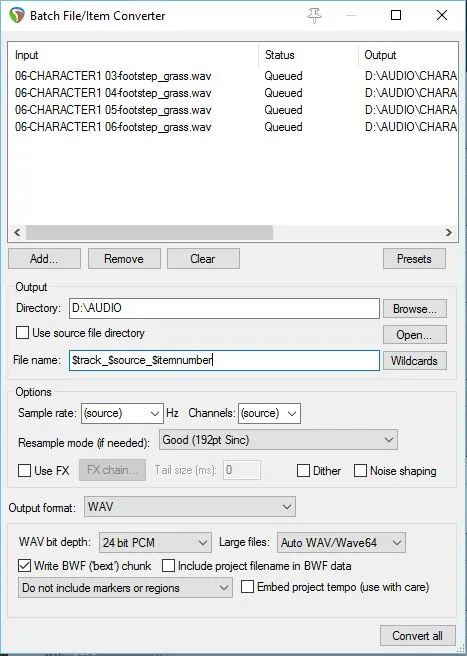
Task: Open the Wildcards menu button
Action: tap(414, 361)
